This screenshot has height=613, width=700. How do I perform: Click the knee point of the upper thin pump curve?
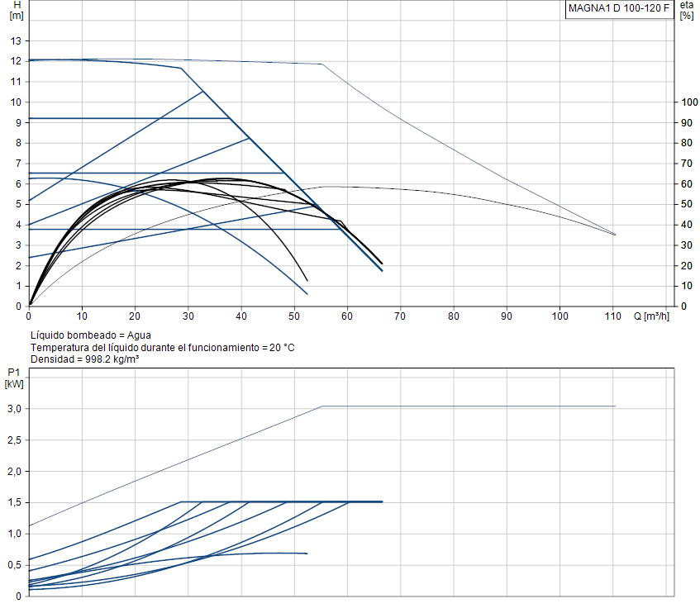[321, 64]
